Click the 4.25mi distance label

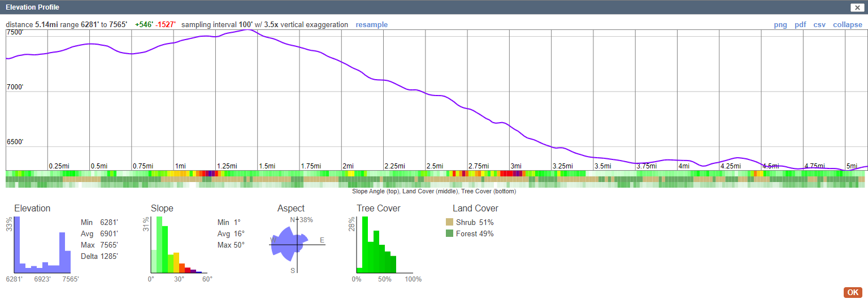(731, 166)
